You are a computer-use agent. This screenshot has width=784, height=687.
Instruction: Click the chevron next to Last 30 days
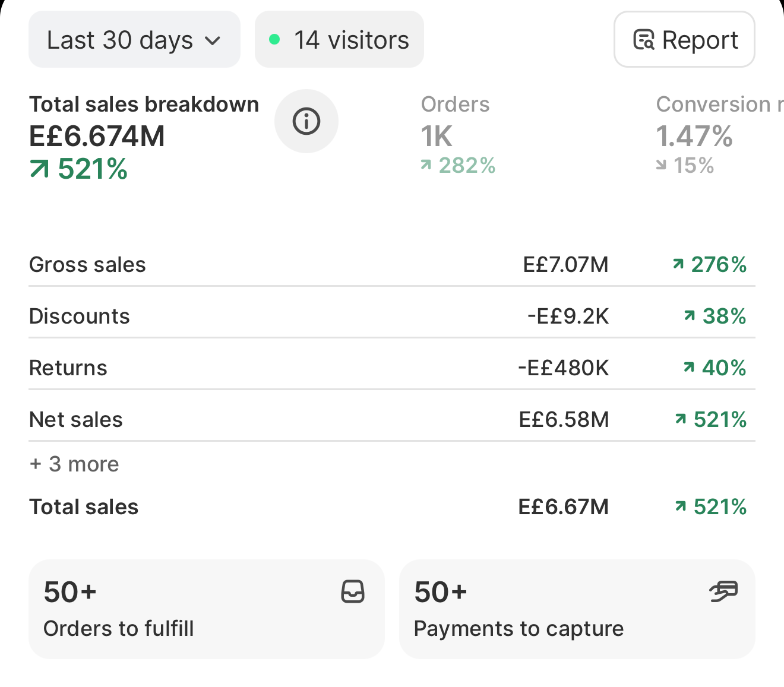click(x=213, y=41)
